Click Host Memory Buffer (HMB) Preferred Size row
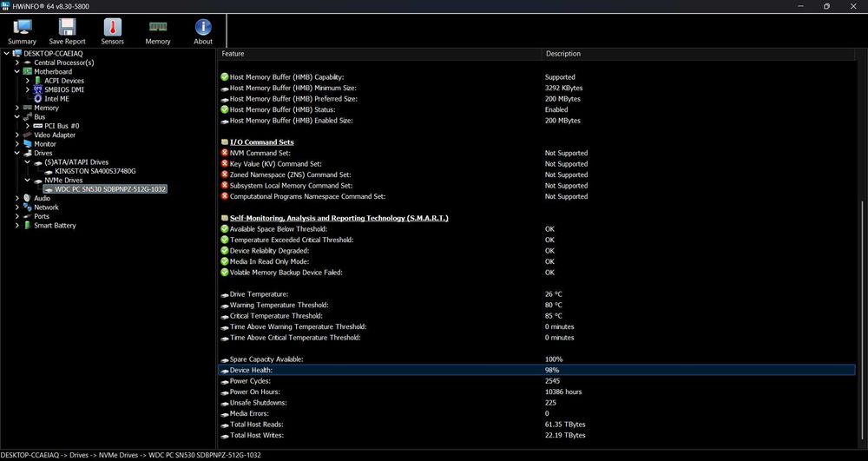This screenshot has height=461, width=868. pyautogui.click(x=537, y=99)
